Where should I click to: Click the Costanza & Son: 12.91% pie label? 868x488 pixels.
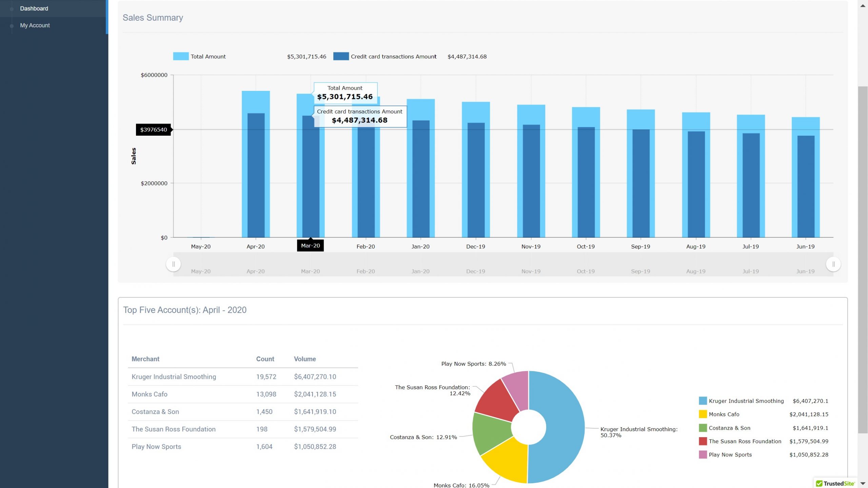click(423, 437)
